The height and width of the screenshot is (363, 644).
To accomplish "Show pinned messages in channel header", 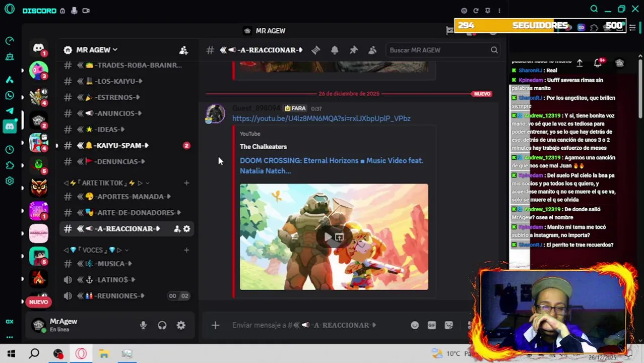I will coord(354,50).
